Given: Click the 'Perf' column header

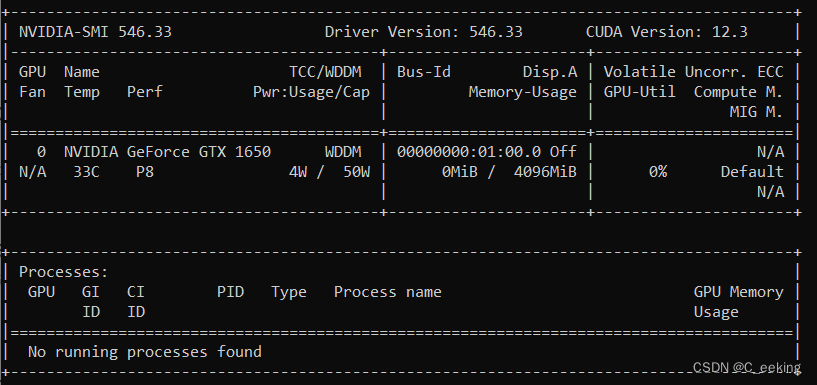Looking at the screenshot, I should coord(145,92).
